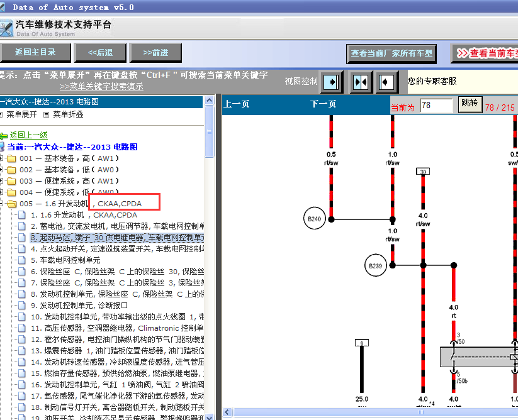The height and width of the screenshot is (420, 518).
Task: Open item 9. 发动机控制单元, 诊断接口
Action: coord(79,306)
